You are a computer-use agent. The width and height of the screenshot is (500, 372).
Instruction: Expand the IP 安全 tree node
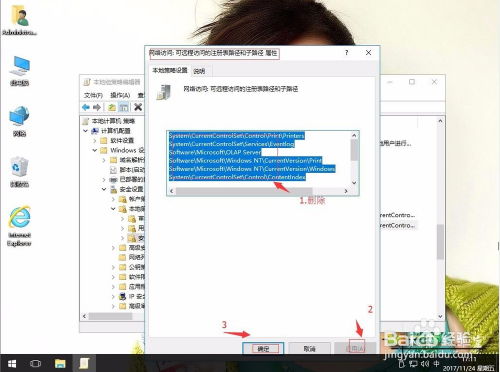[x=114, y=296]
